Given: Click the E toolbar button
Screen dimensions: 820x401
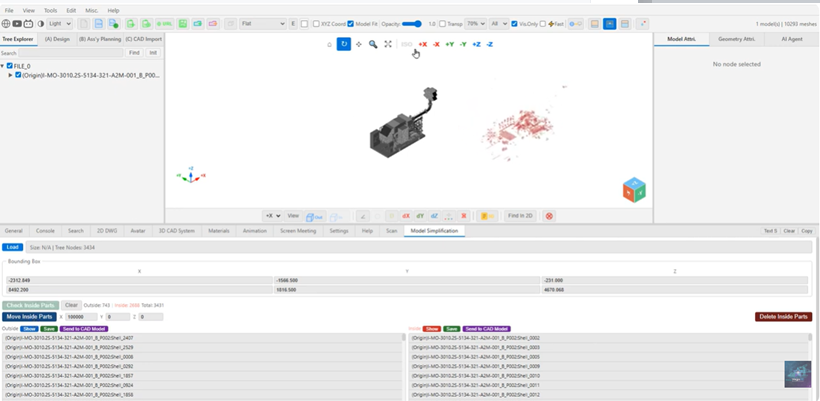Looking at the screenshot, I should coord(293,24).
